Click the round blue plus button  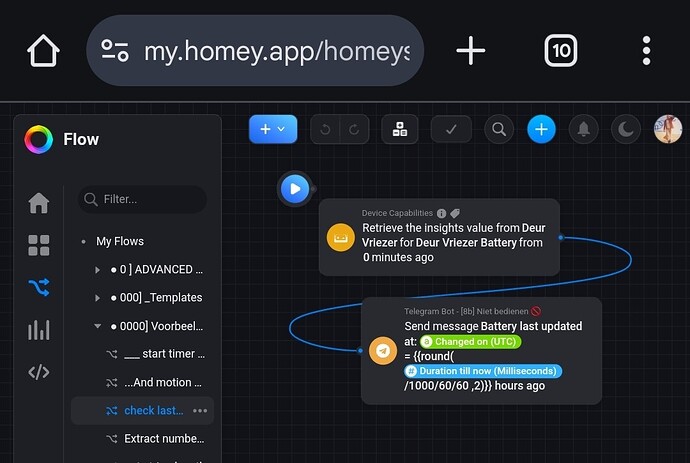[541, 129]
